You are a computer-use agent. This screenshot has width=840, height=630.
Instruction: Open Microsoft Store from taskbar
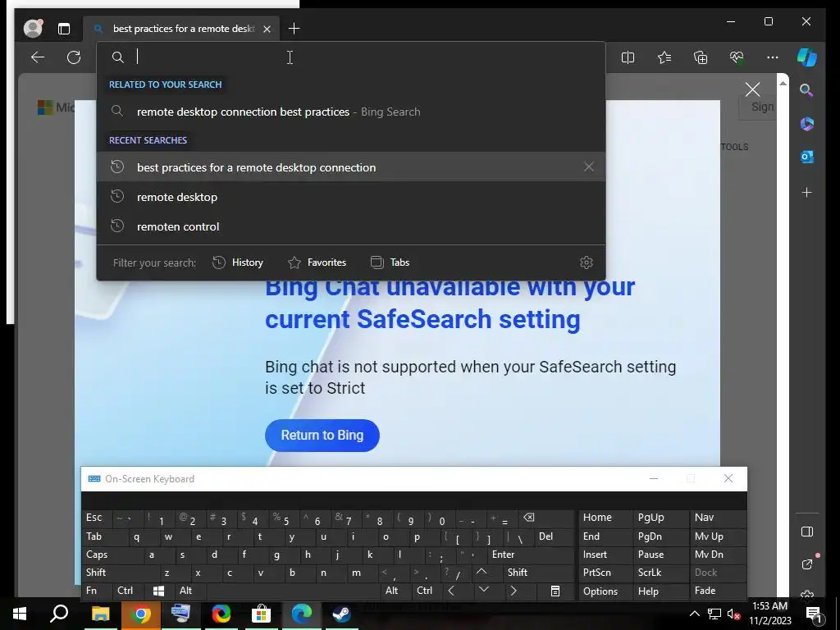click(261, 614)
